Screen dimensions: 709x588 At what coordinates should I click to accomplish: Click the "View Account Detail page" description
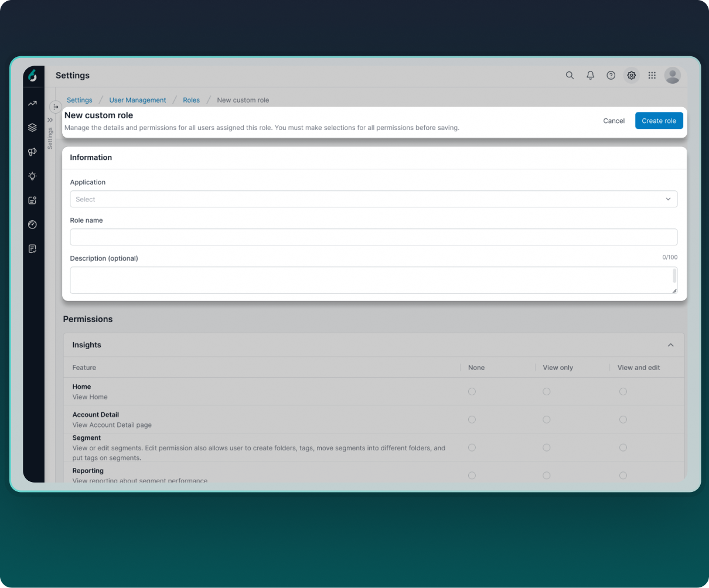112,425
